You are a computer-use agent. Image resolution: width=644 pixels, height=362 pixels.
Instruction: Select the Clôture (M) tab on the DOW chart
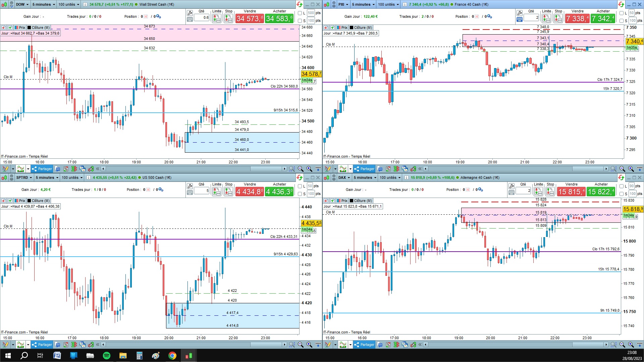38,28
